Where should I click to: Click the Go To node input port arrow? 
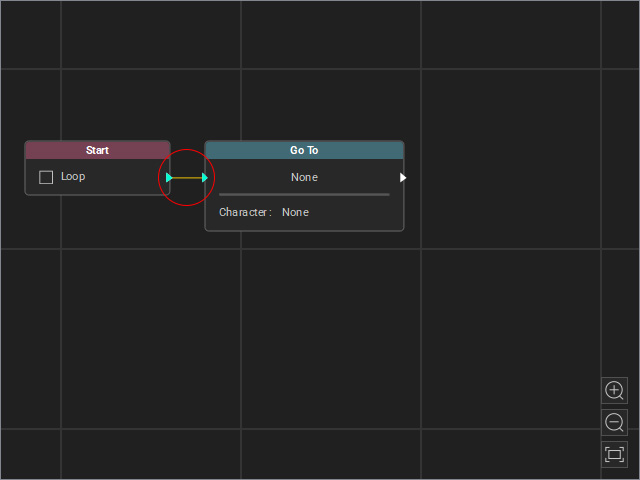205,178
